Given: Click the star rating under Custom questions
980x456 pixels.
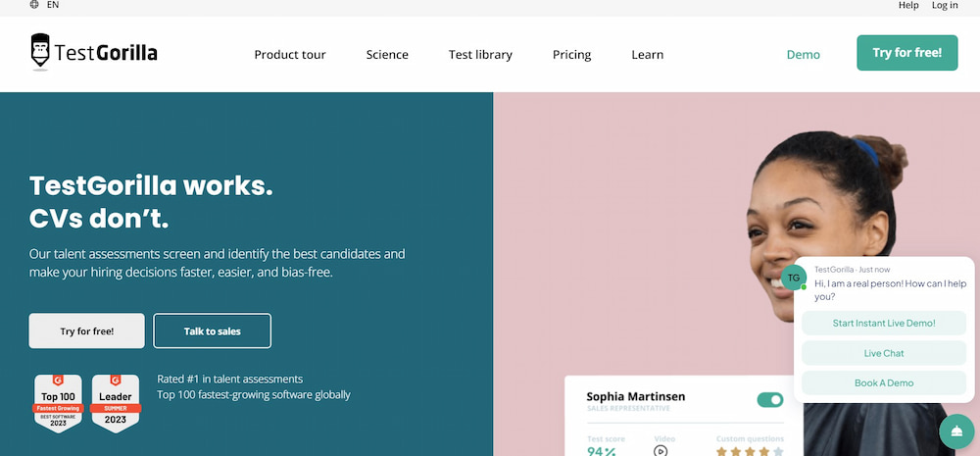Looking at the screenshot, I should pyautogui.click(x=750, y=451).
